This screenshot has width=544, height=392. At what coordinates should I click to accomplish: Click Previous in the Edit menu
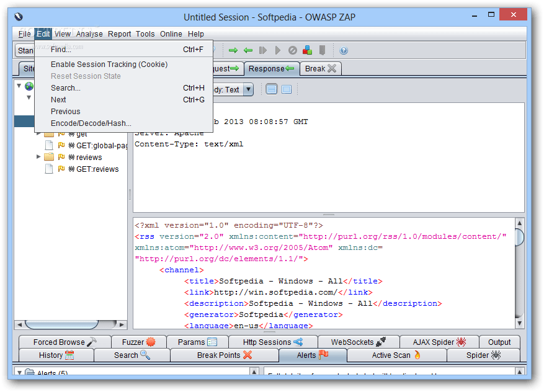123,112
